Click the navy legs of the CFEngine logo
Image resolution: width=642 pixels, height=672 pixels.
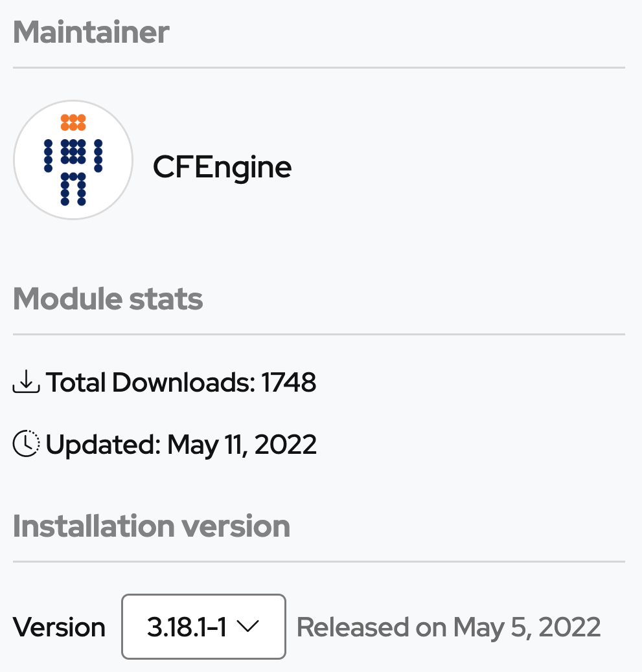pos(73,189)
